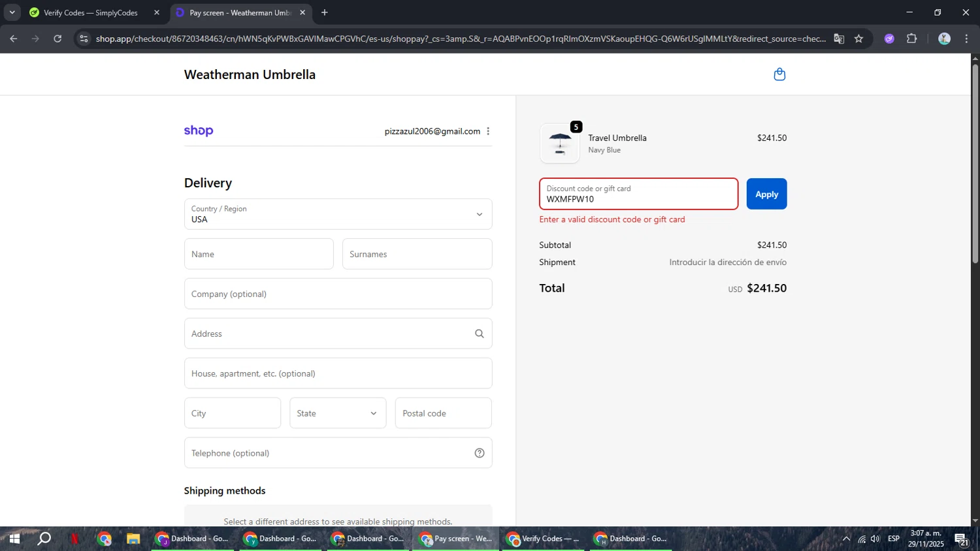This screenshot has height=551, width=980.
Task: Click the purple extension icon in the toolbar
Action: (x=889, y=39)
